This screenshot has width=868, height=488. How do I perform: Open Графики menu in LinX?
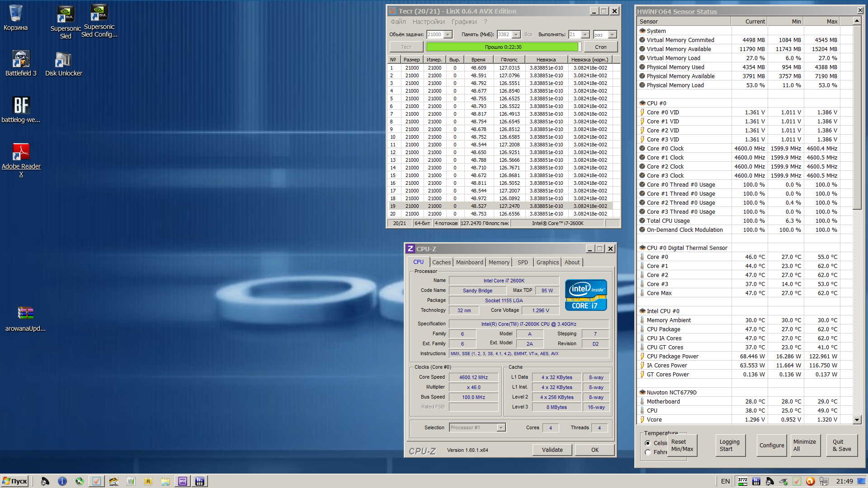(x=464, y=22)
